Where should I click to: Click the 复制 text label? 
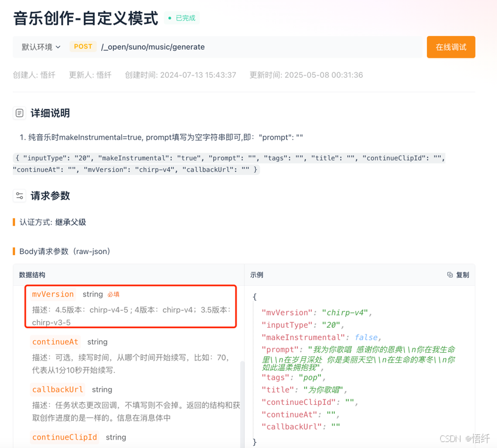coord(462,275)
